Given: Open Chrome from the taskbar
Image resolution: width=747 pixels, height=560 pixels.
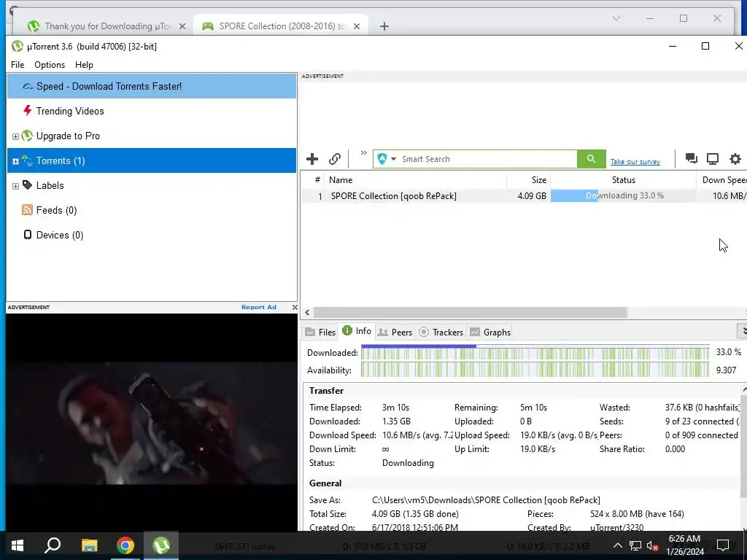Looking at the screenshot, I should click(125, 545).
